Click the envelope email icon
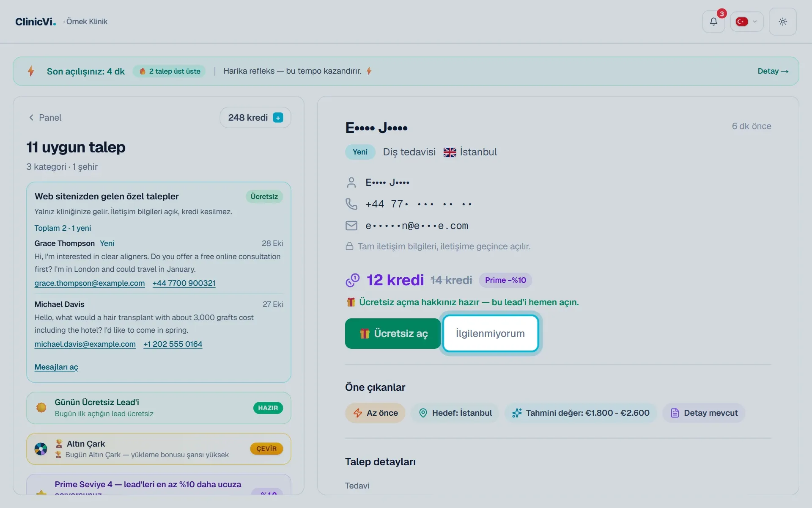 (x=351, y=226)
